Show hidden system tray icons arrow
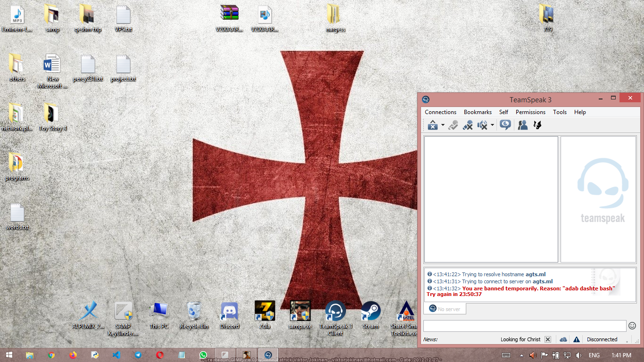 click(x=521, y=355)
